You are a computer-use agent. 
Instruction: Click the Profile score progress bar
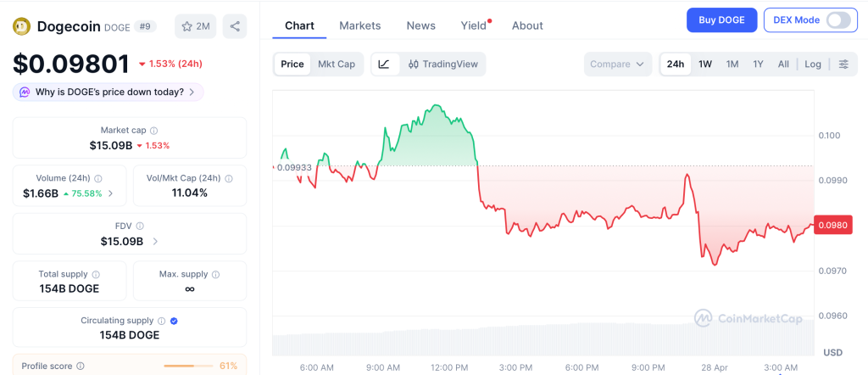188,366
